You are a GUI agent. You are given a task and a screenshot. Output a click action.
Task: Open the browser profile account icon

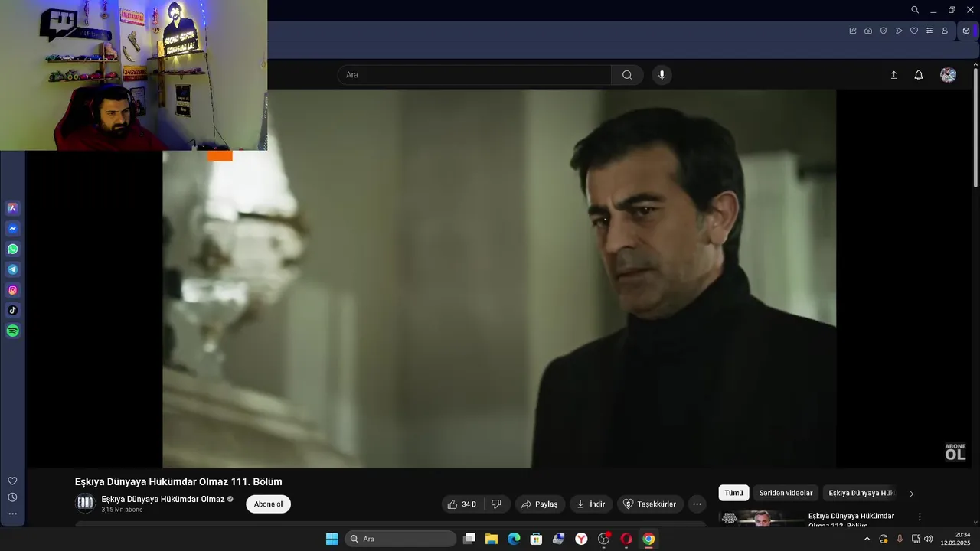click(x=945, y=31)
